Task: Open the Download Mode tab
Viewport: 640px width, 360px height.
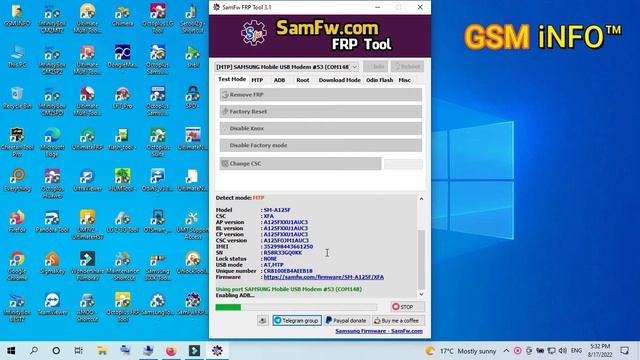Action: click(340, 80)
